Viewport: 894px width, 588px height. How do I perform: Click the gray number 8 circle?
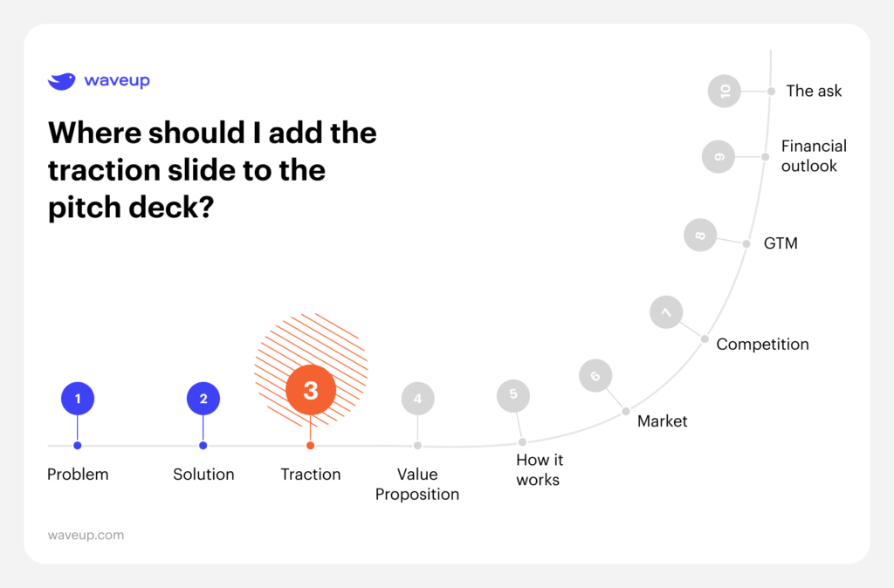[700, 235]
